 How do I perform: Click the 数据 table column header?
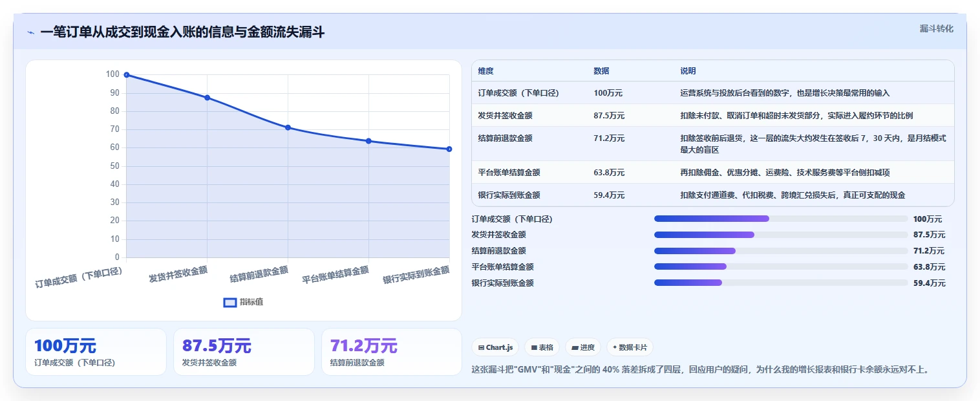click(x=601, y=71)
